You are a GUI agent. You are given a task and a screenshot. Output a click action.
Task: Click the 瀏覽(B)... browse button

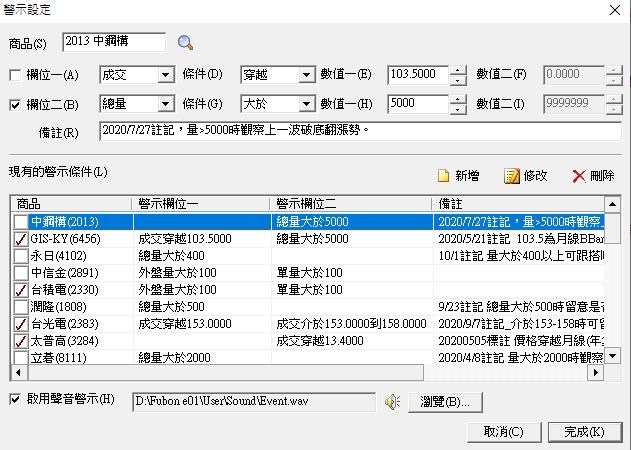[446, 402]
